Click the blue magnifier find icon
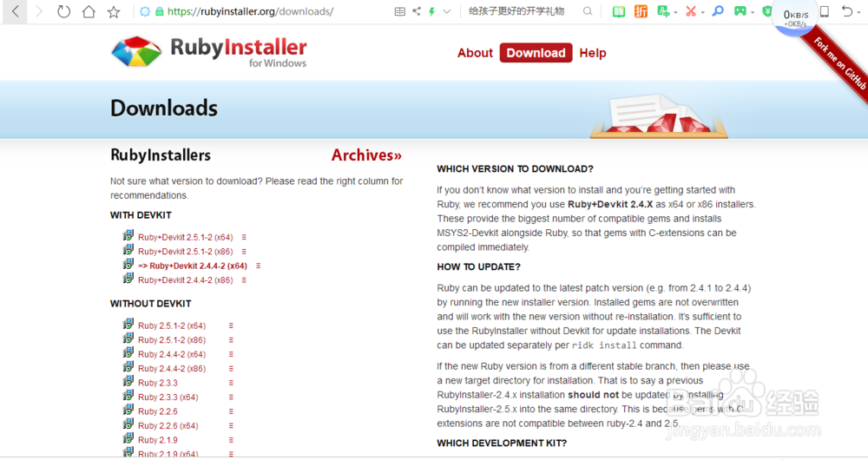868x460 pixels. pyautogui.click(x=718, y=11)
